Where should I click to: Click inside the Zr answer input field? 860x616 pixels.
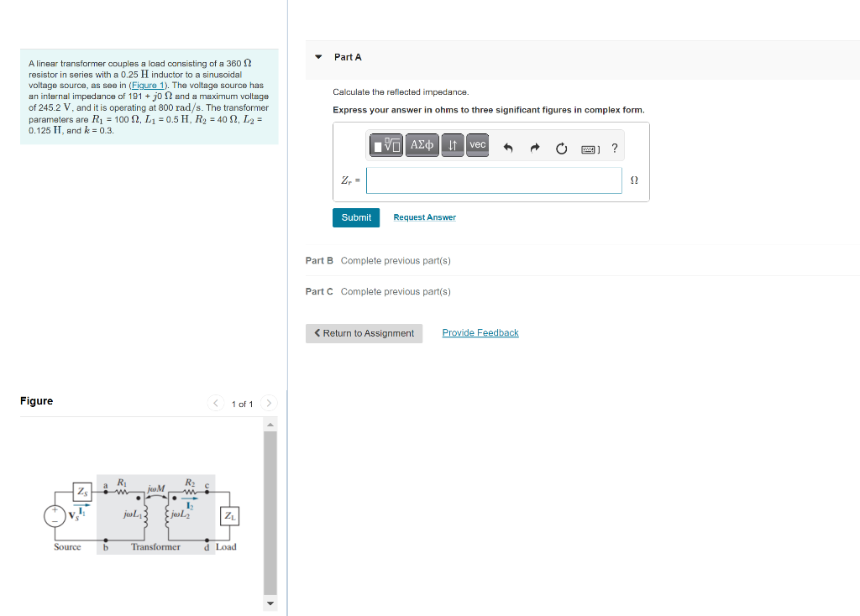pos(494,180)
